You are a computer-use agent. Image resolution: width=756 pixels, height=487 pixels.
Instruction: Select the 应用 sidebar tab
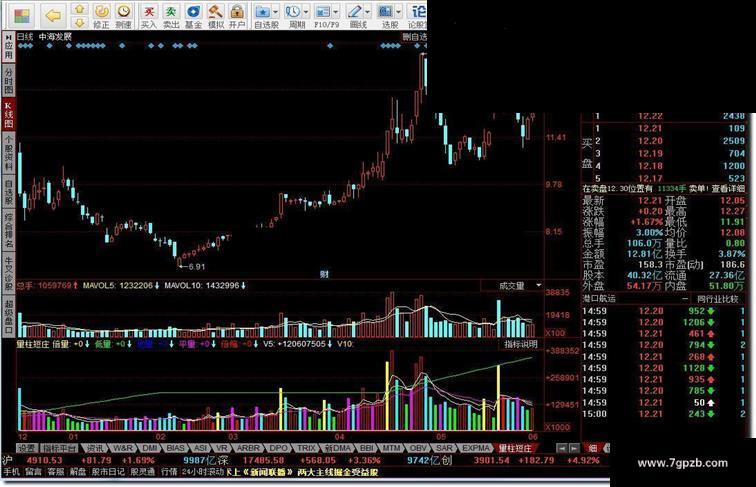point(8,47)
